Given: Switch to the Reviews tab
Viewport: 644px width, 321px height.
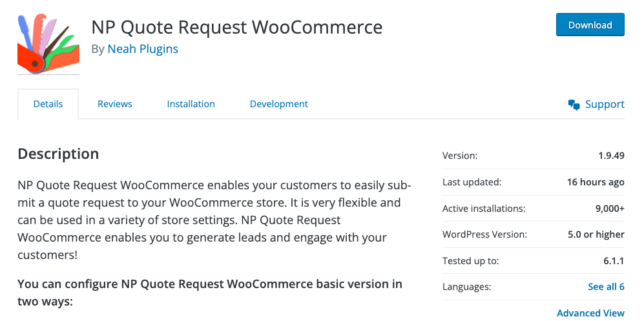Looking at the screenshot, I should pos(114,104).
